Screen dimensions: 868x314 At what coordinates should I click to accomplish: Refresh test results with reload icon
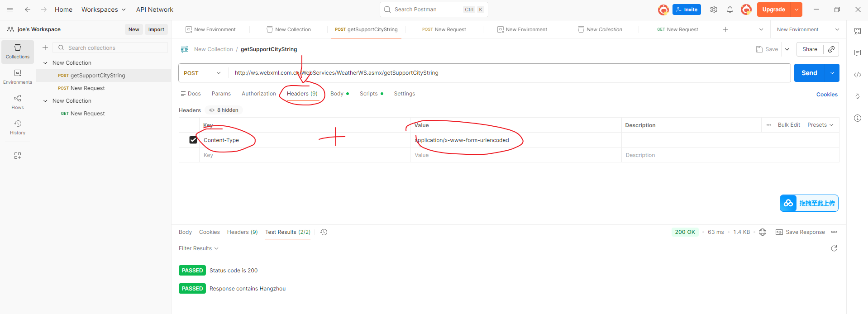pos(834,248)
